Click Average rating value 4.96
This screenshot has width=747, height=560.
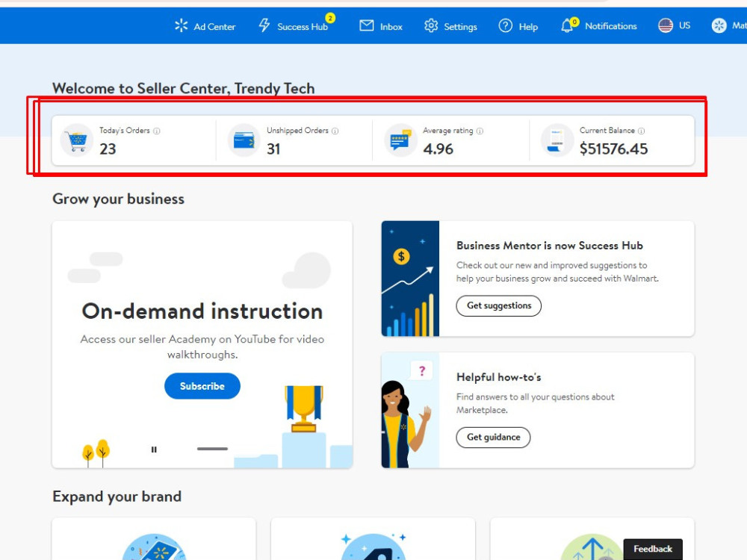pyautogui.click(x=438, y=149)
